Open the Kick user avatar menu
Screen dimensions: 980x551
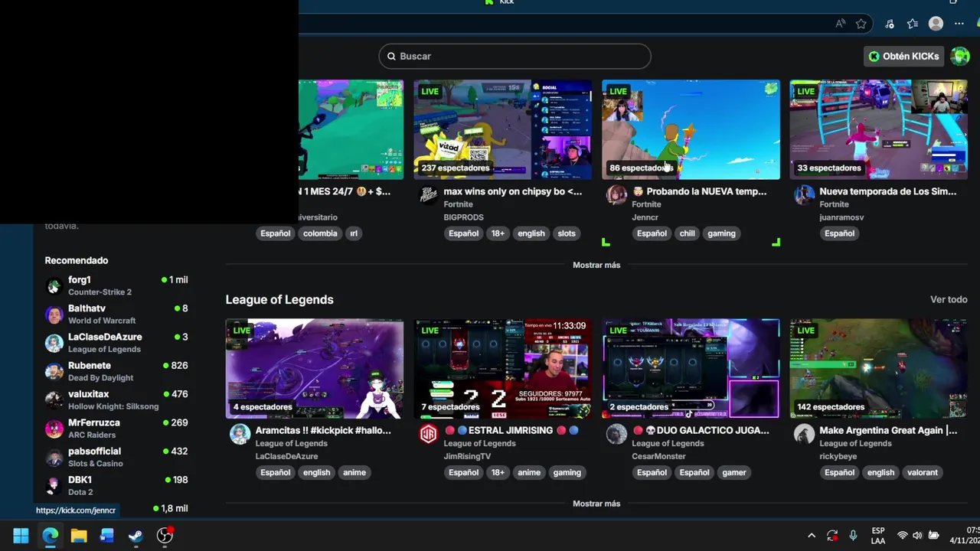pyautogui.click(x=960, y=56)
